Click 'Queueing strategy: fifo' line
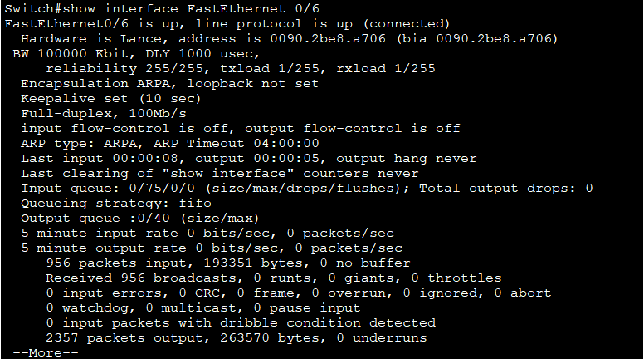The width and height of the screenshot is (644, 359). [116, 203]
